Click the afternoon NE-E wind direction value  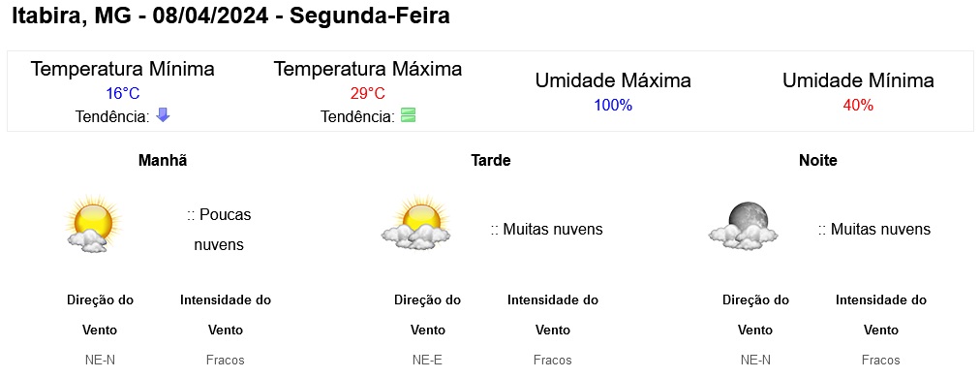427,361
